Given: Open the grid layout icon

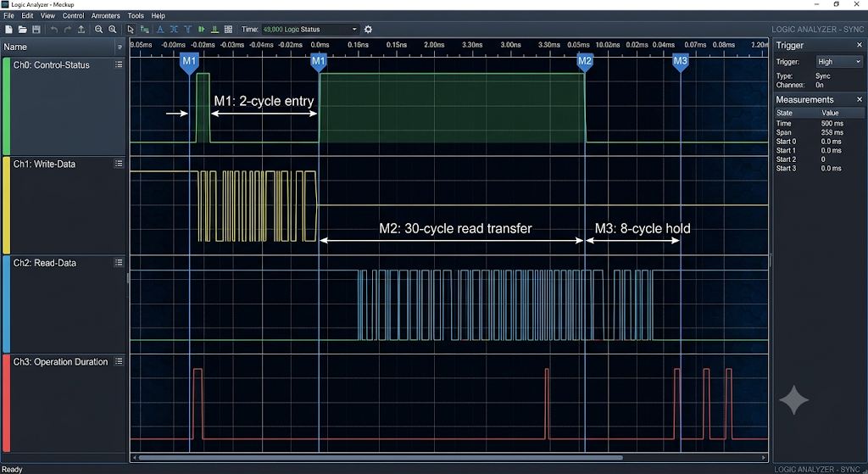Looking at the screenshot, I should click(x=228, y=30).
